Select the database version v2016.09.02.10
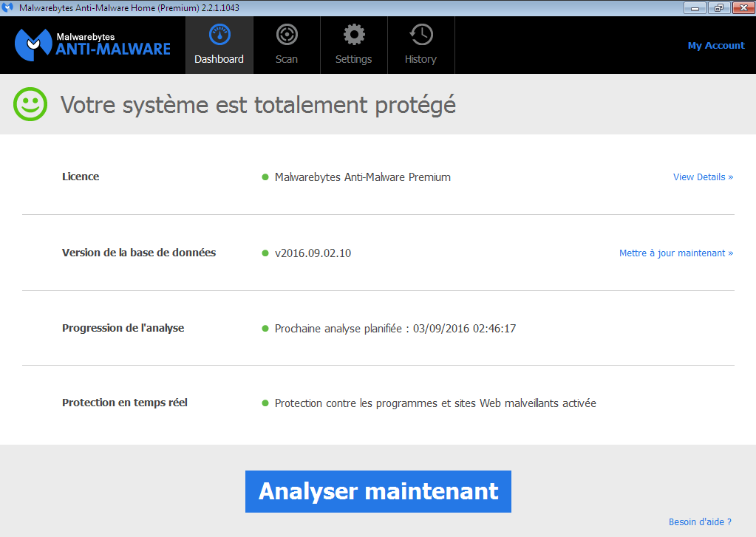This screenshot has height=537, width=756. tap(313, 253)
